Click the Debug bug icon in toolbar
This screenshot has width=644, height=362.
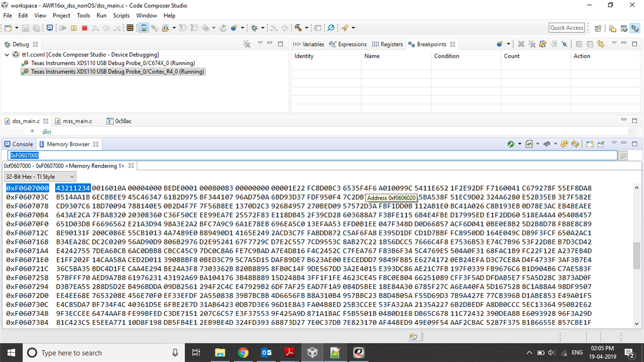point(254,28)
